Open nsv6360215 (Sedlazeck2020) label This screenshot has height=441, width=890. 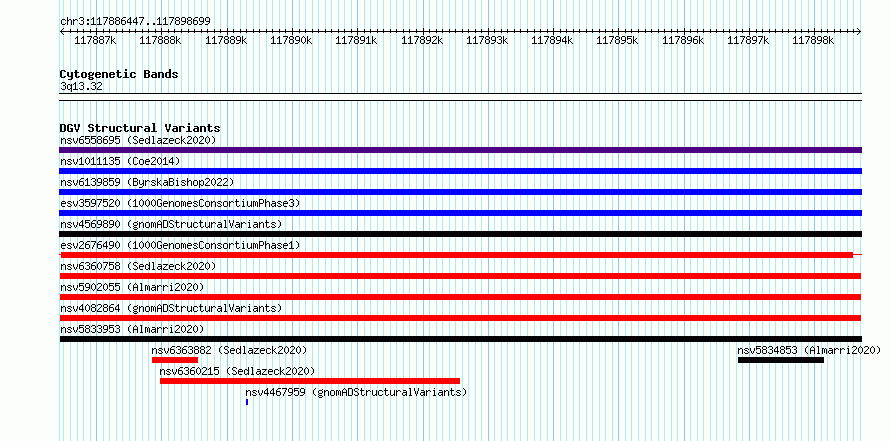[x=237, y=371]
